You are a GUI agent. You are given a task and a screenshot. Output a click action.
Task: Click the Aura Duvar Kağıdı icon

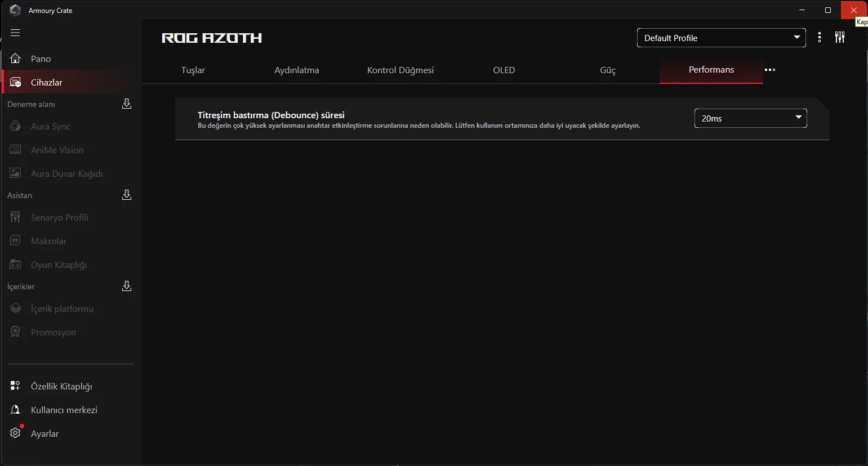[15, 173]
